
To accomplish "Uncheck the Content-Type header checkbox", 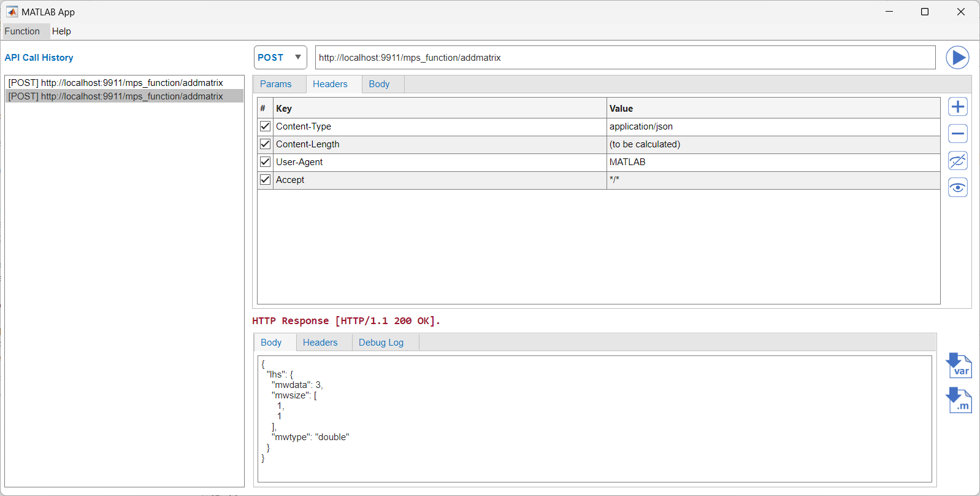I will click(265, 126).
